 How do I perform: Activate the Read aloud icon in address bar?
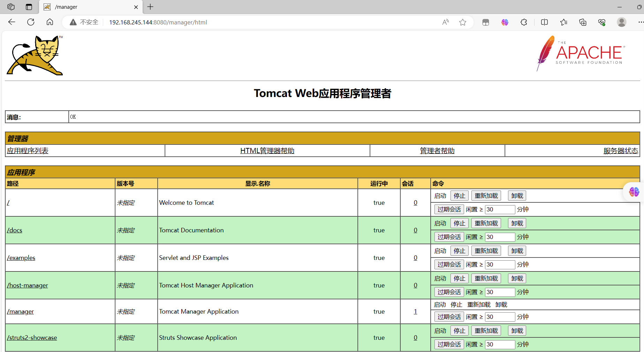pyautogui.click(x=446, y=22)
